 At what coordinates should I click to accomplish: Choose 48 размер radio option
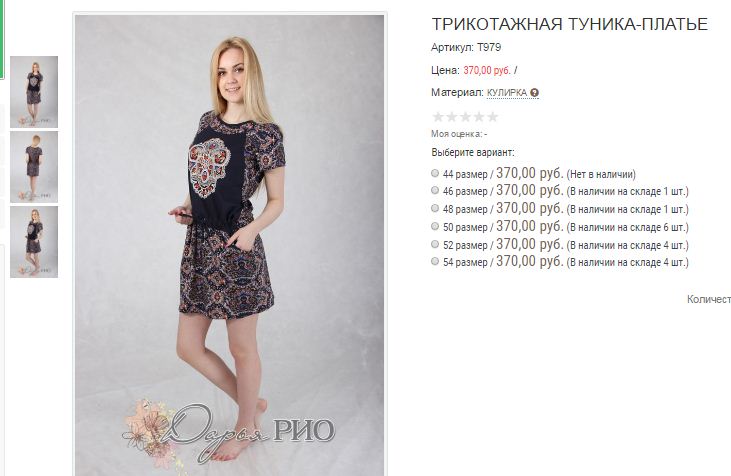click(435, 208)
